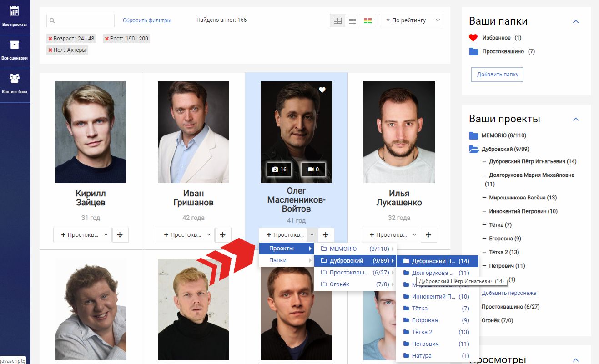Open Дубровский Пётр Игнатьевич (14) in sidebar
The width and height of the screenshot is (599, 364).
(x=533, y=161)
